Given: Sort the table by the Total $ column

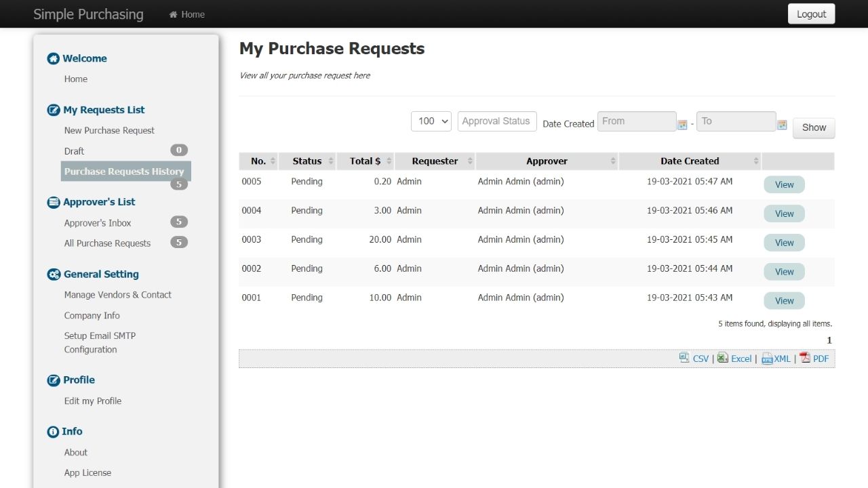Looking at the screenshot, I should point(365,161).
